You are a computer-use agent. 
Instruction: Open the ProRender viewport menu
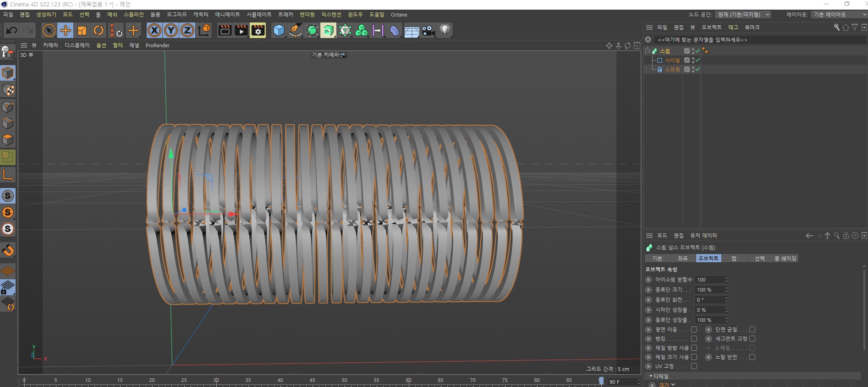[x=158, y=45]
